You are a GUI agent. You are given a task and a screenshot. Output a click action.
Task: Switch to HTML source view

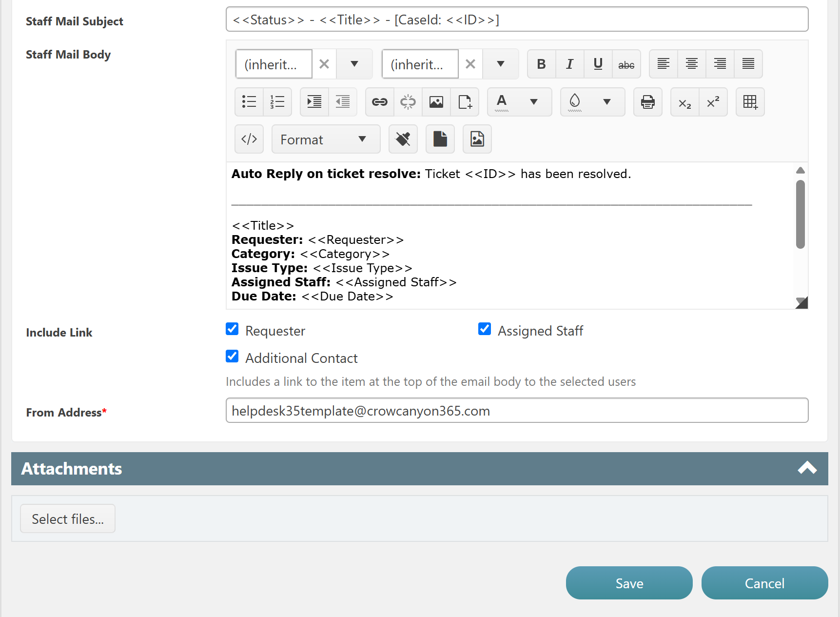(249, 139)
